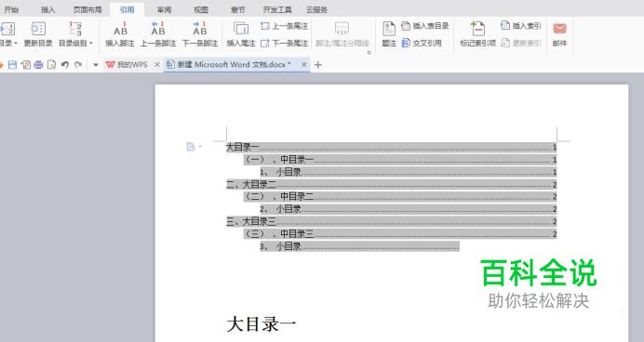Screen dimensions: 644x342
Task: Switch to the 章节 ribbon tab
Action: (x=237, y=9)
